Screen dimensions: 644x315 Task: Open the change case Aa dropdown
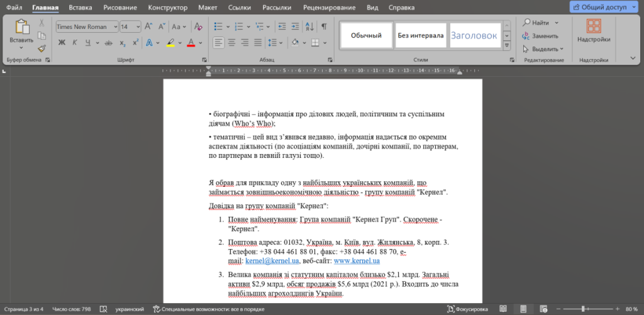tap(179, 26)
